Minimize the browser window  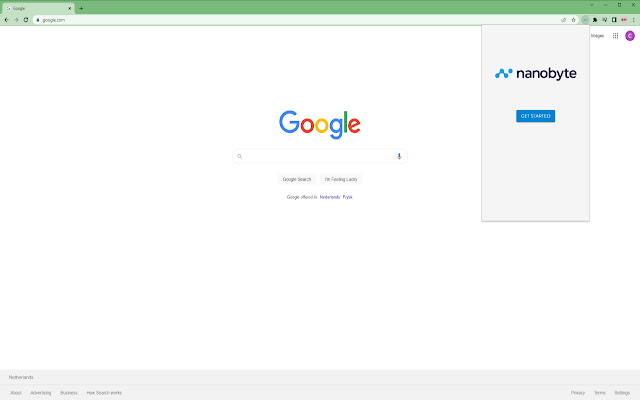(606, 5)
